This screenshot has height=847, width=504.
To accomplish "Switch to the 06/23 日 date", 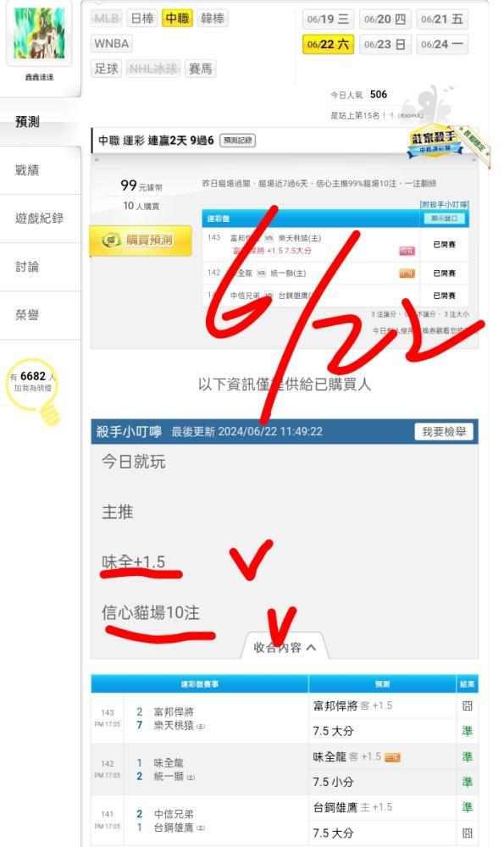I will click(x=385, y=44).
